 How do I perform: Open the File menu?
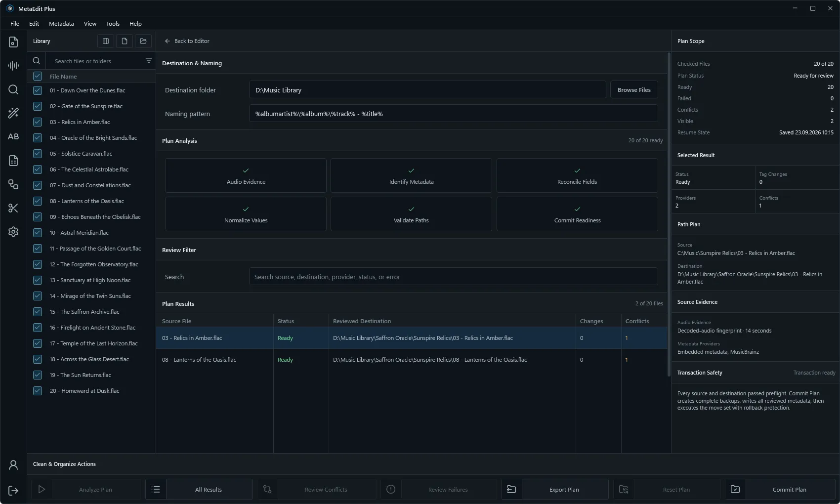click(15, 23)
